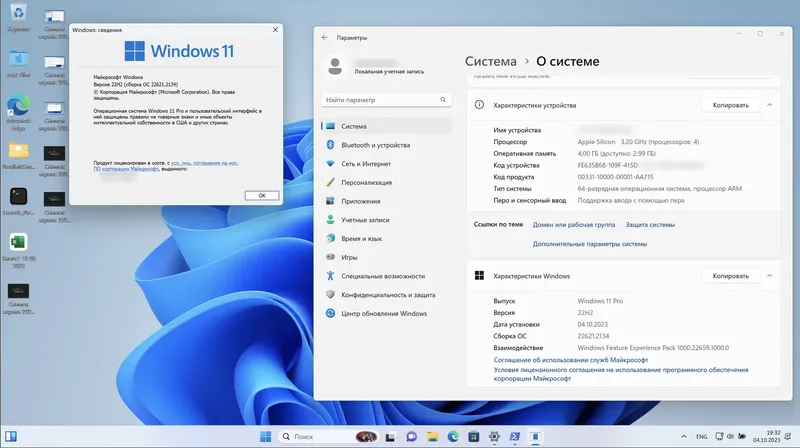Click the taskbar Поиск search box
The image size is (800, 448).
[329, 436]
